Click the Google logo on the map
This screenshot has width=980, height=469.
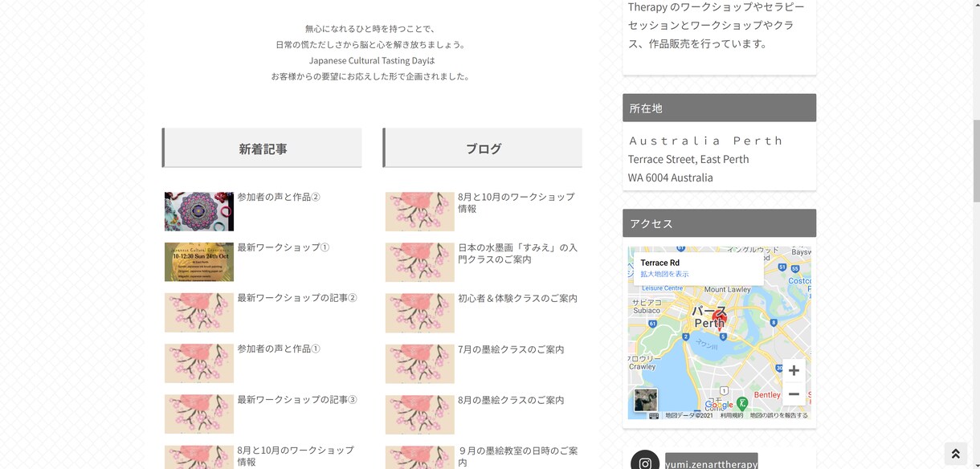719,406
